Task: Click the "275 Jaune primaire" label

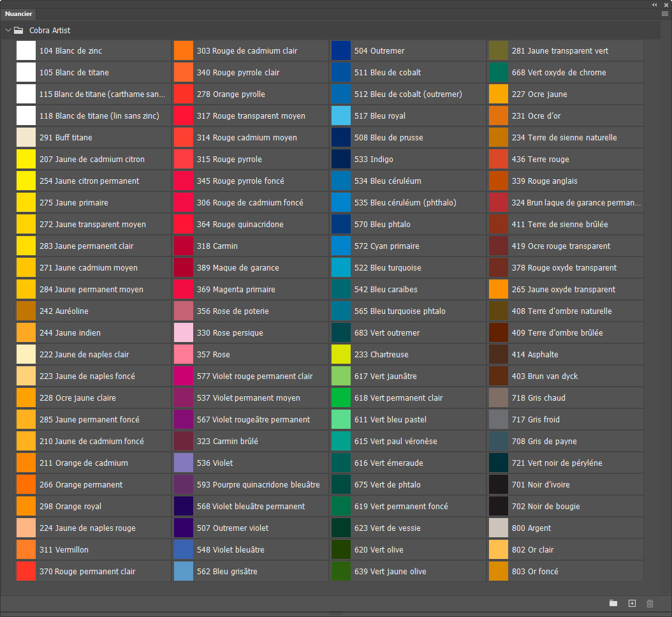Action: (x=74, y=203)
